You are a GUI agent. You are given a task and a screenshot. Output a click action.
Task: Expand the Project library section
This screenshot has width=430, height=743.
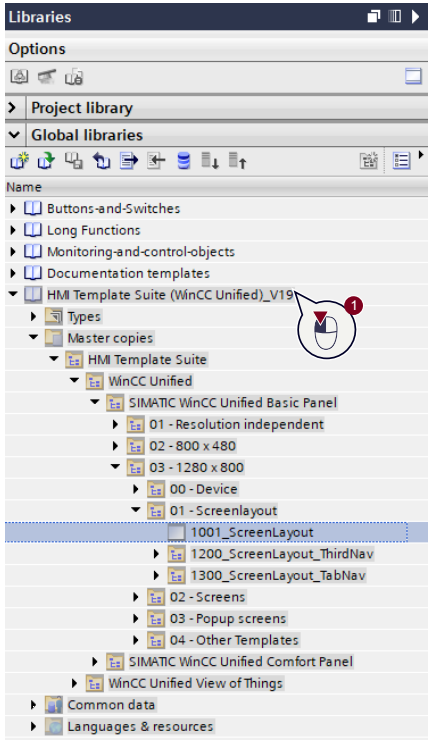pyautogui.click(x=13, y=108)
